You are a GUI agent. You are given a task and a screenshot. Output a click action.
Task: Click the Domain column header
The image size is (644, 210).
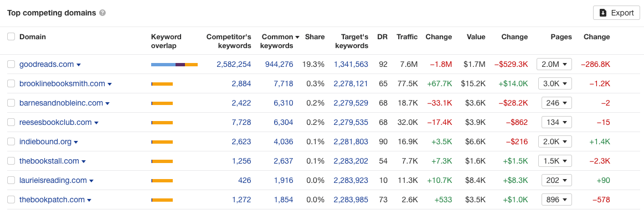(33, 36)
